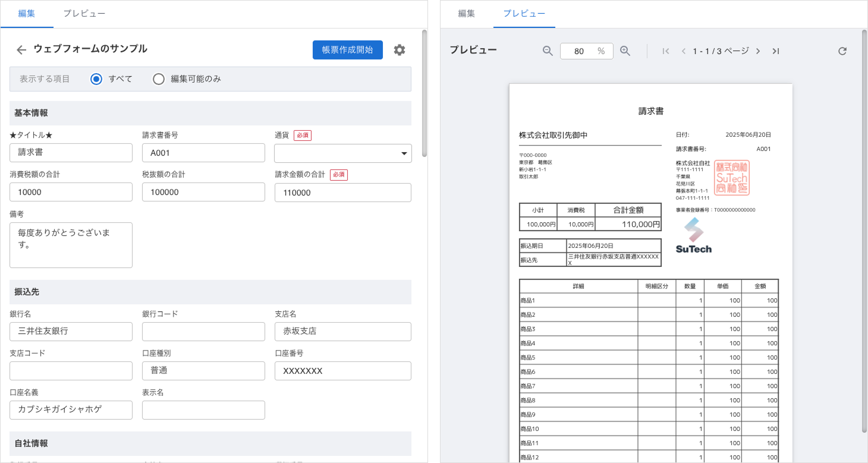Click the 請求書番号 field containing A001
This screenshot has height=463, width=868.
tap(203, 153)
